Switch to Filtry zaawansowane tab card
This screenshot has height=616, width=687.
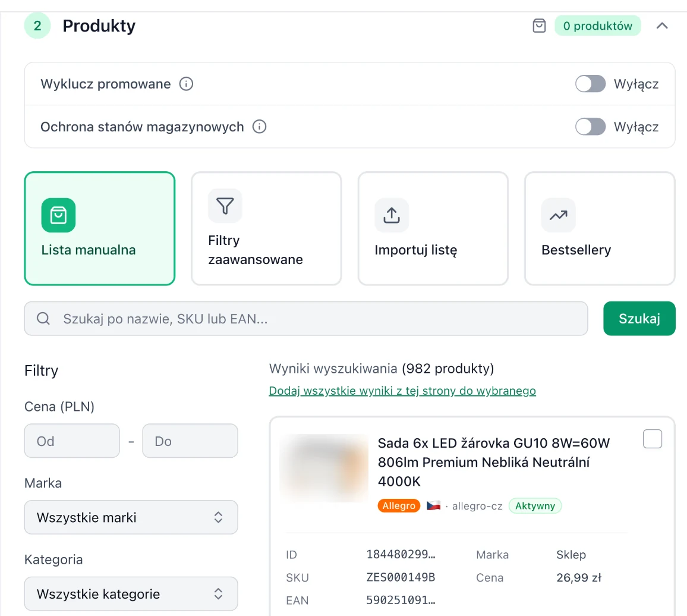click(x=266, y=228)
